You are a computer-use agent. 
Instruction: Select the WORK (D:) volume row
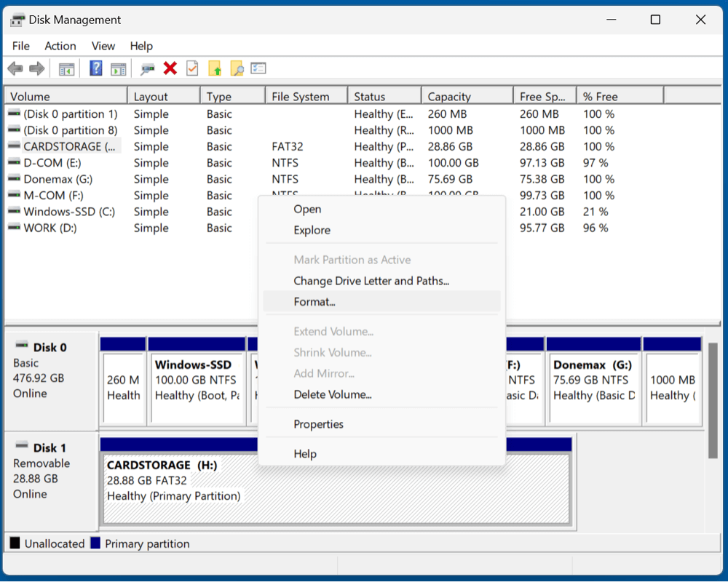tap(50, 228)
